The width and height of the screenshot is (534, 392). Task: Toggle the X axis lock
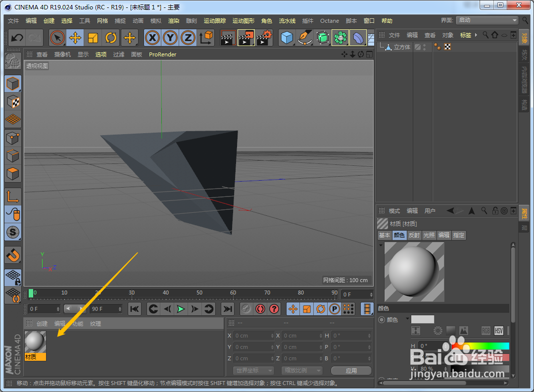point(152,38)
